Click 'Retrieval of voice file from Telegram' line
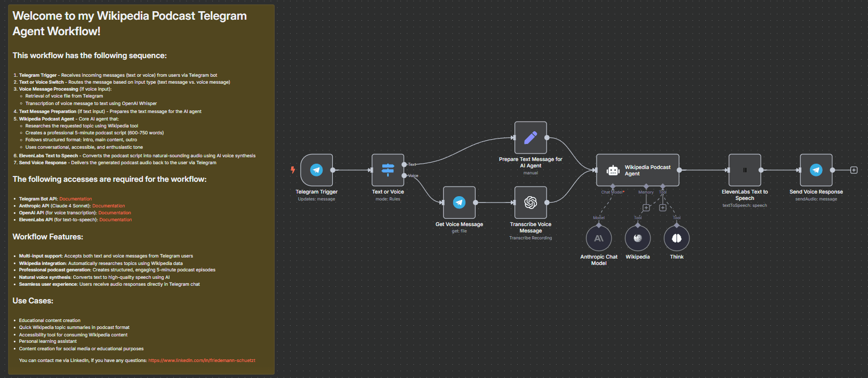The height and width of the screenshot is (378, 868). tap(65, 96)
